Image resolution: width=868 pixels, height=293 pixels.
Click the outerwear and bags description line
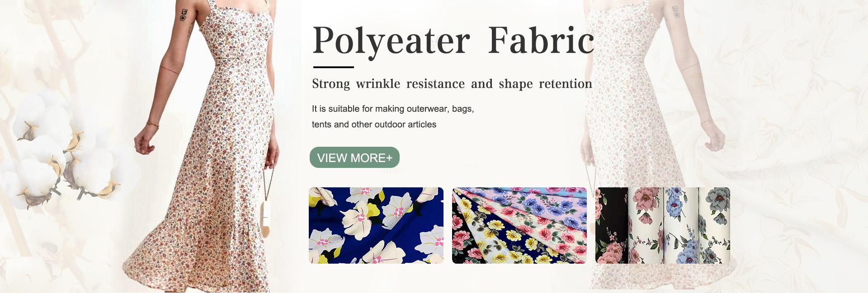(393, 109)
